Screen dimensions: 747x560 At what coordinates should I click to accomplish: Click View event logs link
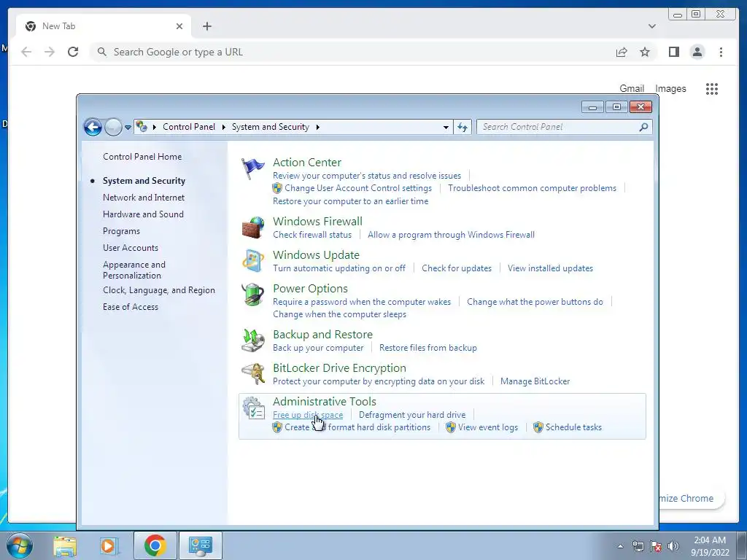pos(488,427)
